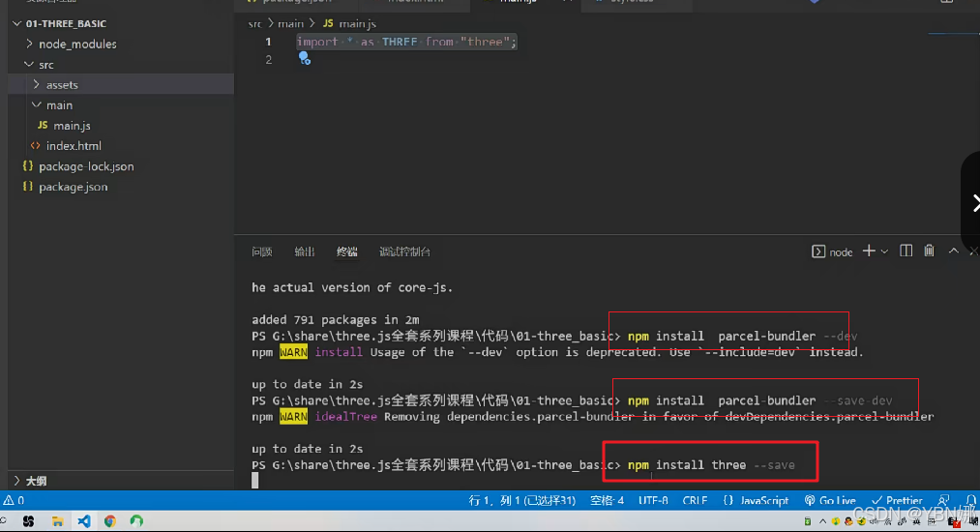Place cursor on line 1 import statement
Screen dimensions: 980x532
pos(406,42)
